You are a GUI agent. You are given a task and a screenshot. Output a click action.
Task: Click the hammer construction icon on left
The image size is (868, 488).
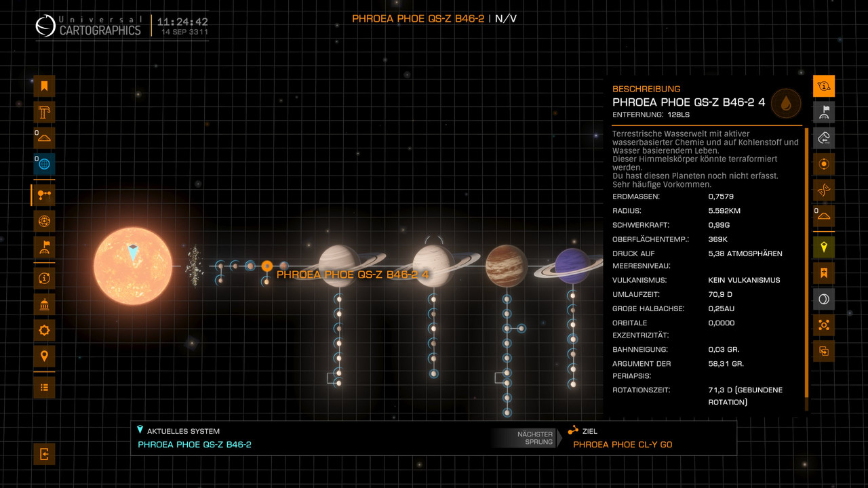pos(44,112)
